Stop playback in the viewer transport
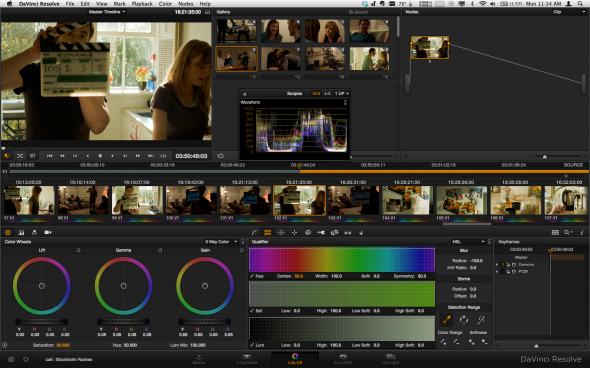The image size is (590, 368). pyautogui.click(x=100, y=156)
